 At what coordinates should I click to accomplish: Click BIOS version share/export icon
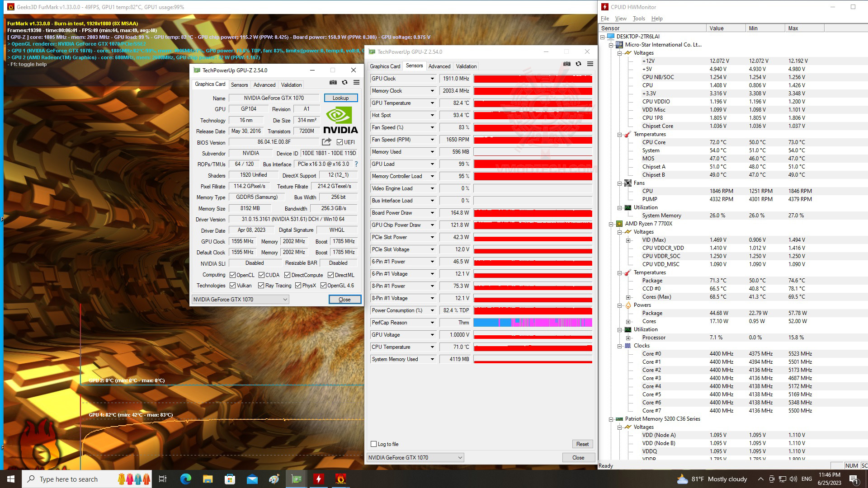click(326, 142)
